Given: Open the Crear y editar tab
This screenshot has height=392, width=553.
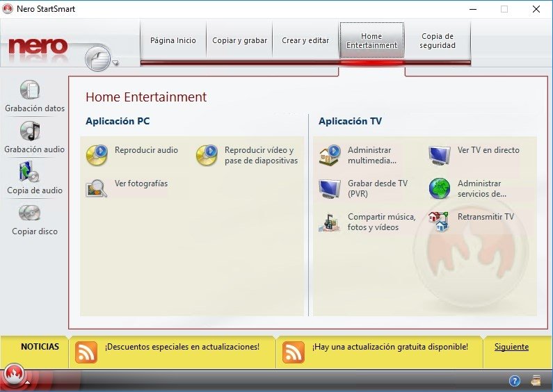Looking at the screenshot, I should click(305, 40).
